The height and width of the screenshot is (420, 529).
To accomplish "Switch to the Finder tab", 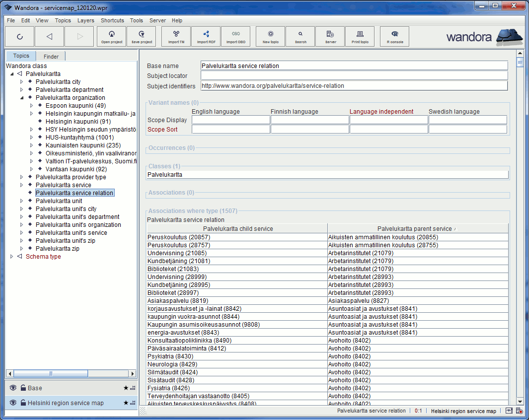I will 50,56.
